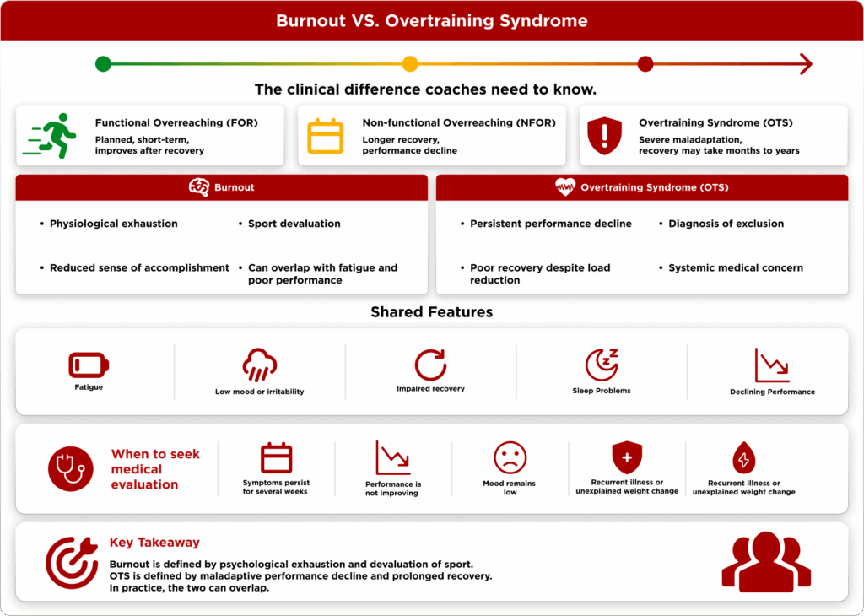Click the moon Sleep Problems icon
864x616 pixels.
pos(602,365)
